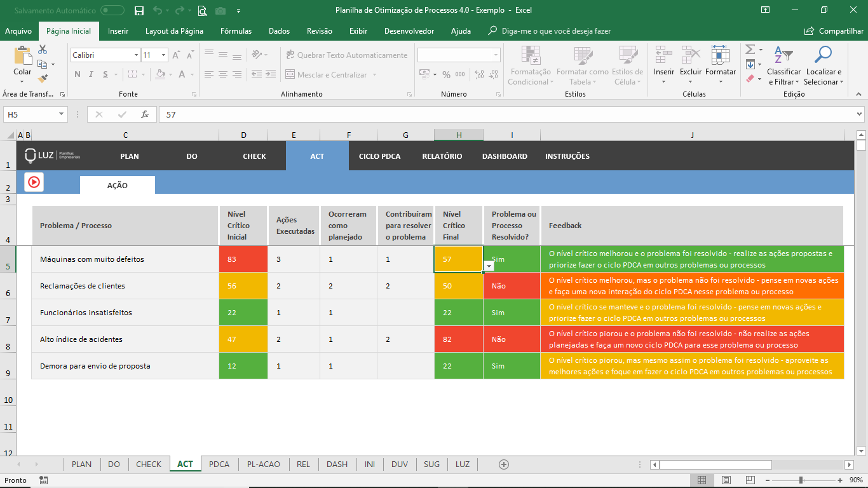The height and width of the screenshot is (488, 868).
Task: Click the Excluir cells button
Action: 691,65
